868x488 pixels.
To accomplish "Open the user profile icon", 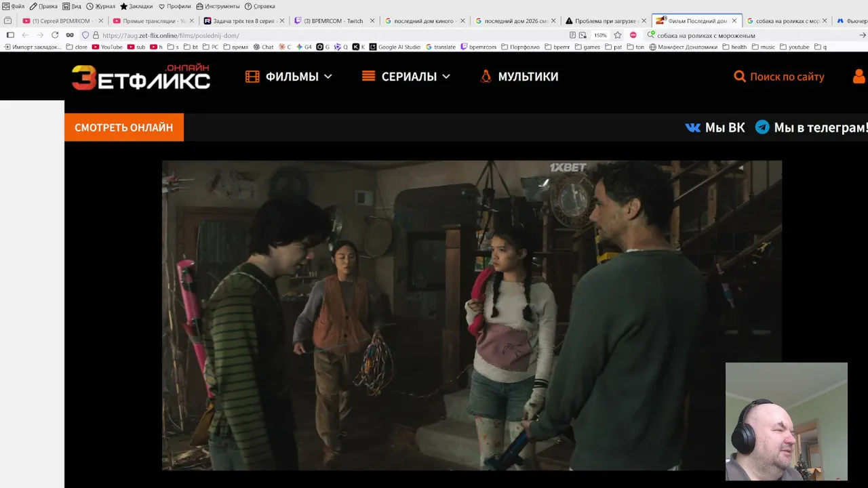I will pyautogui.click(x=859, y=76).
